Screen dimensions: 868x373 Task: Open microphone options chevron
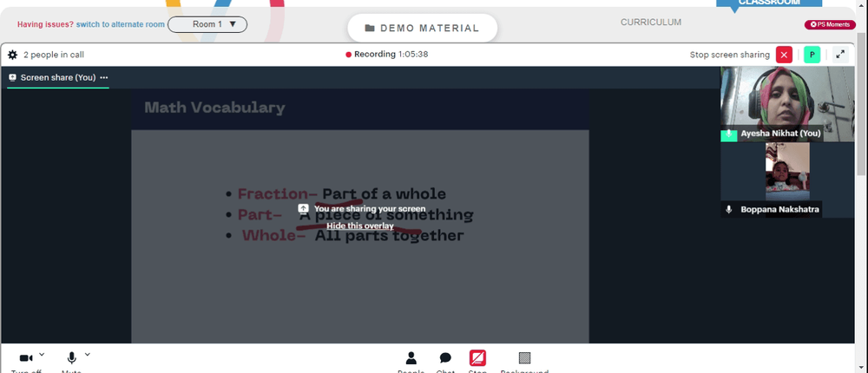coord(88,355)
